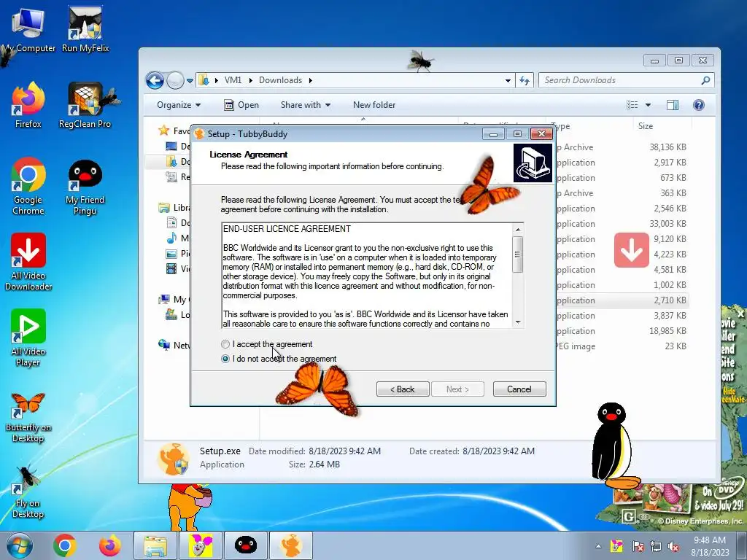Click the licence scrollbar up arrow

(x=518, y=230)
